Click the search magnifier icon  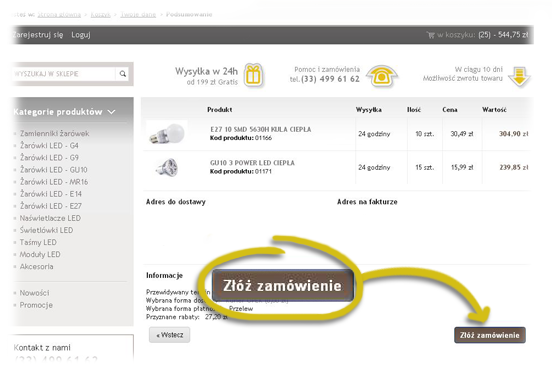pos(123,74)
